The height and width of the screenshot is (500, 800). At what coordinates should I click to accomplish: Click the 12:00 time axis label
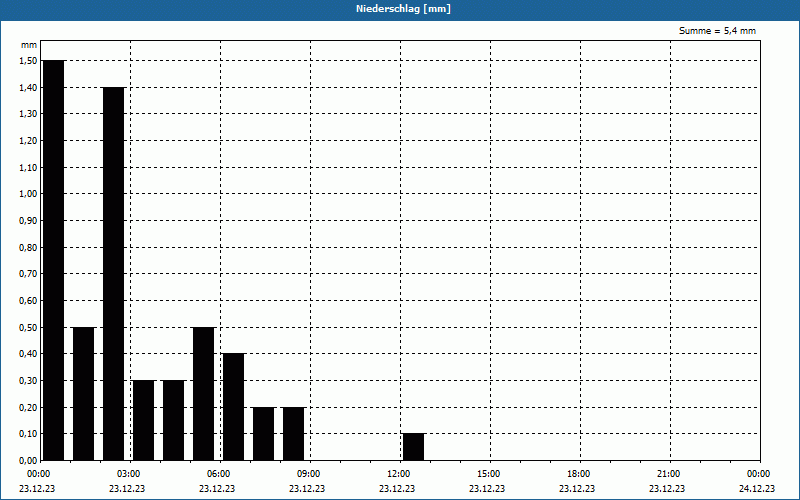tap(398, 474)
